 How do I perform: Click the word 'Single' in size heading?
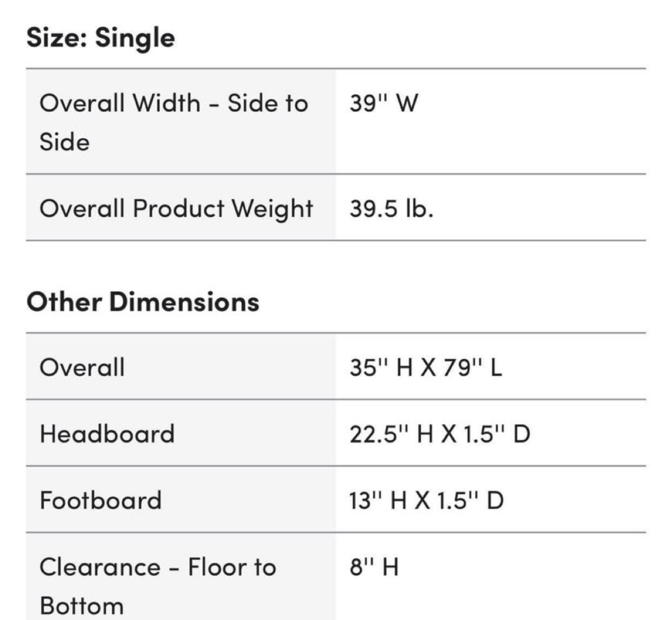point(135,38)
